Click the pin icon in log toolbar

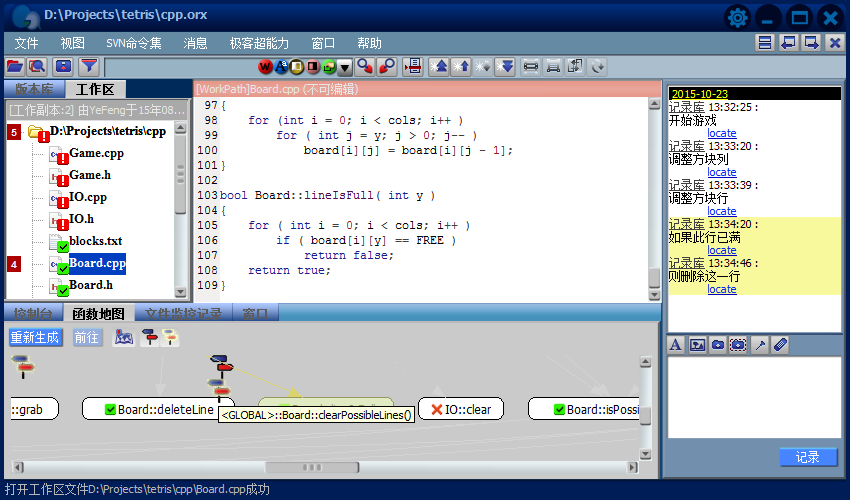(760, 345)
